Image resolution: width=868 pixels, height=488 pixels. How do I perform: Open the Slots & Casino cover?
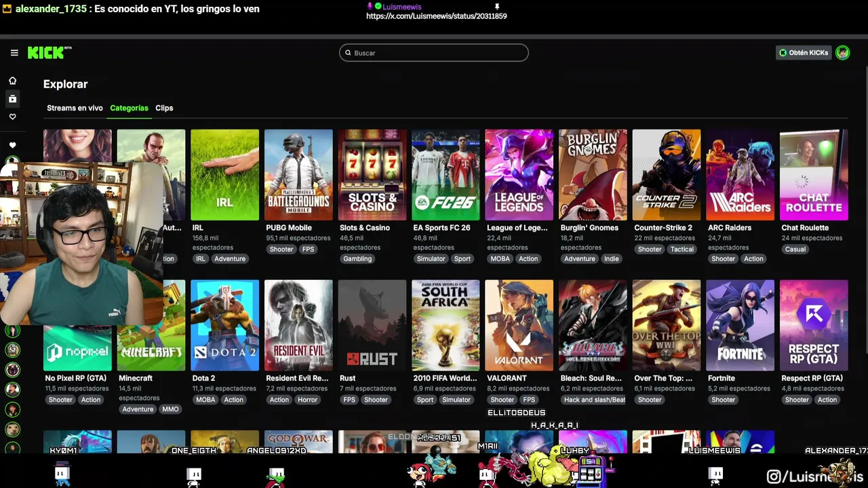click(372, 175)
